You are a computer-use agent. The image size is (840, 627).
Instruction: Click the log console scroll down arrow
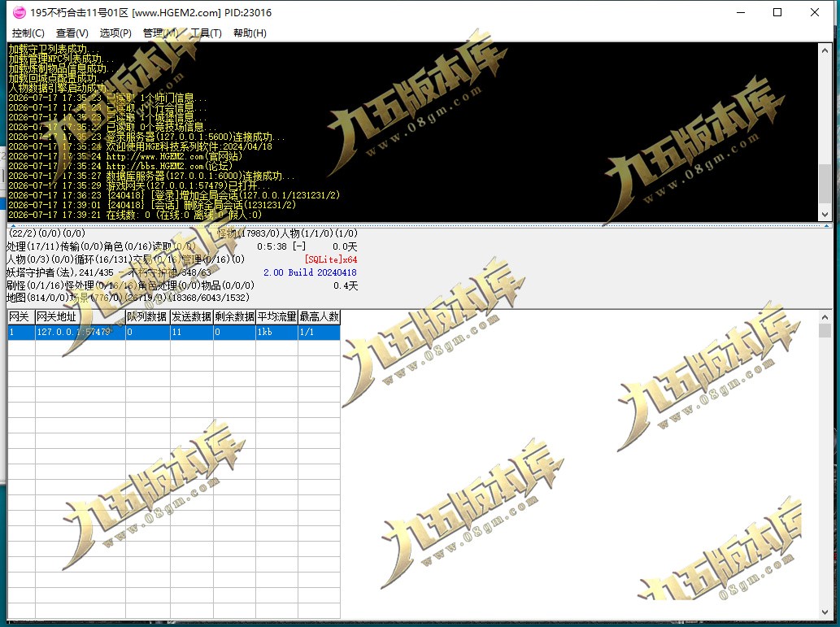coord(825,215)
